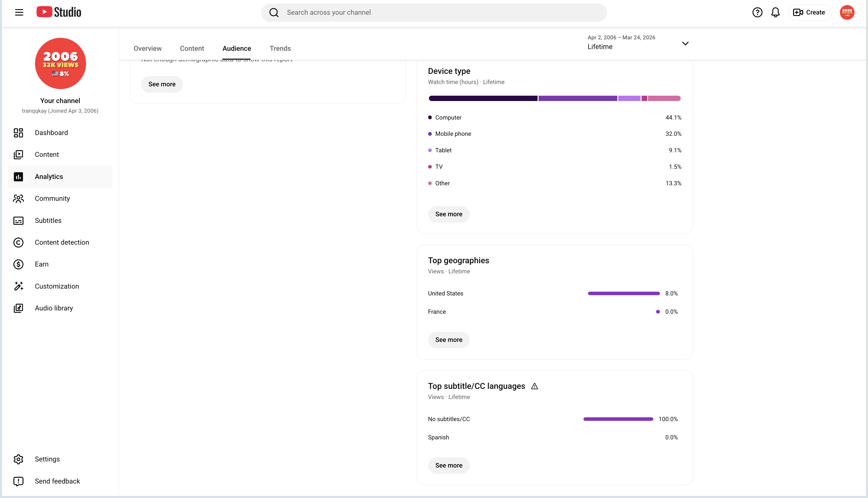Switch to the Overview tab
Viewport: 868px width, 498px height.
147,48
